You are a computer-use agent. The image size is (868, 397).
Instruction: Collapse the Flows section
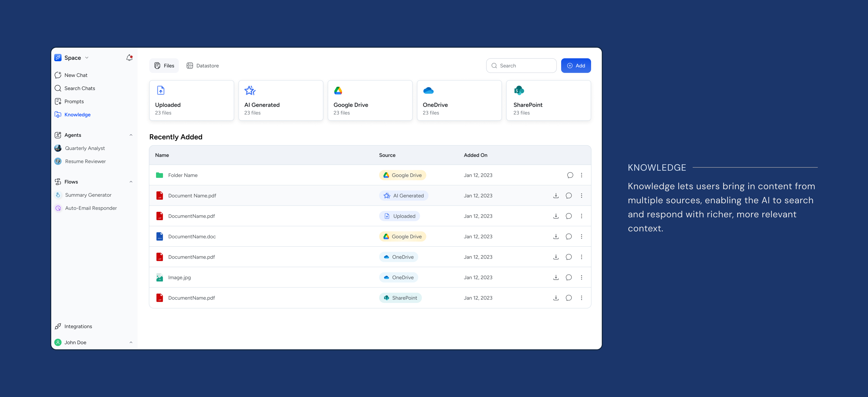tap(131, 182)
